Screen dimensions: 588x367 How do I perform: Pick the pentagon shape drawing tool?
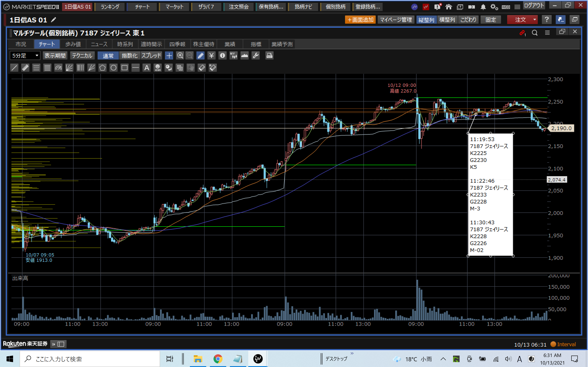click(102, 68)
